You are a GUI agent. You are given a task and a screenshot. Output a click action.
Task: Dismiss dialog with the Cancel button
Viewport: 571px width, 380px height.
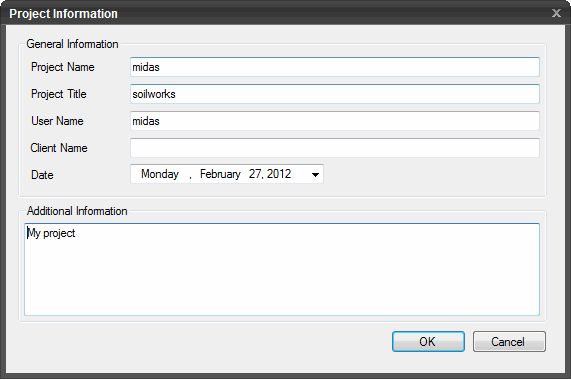point(509,341)
